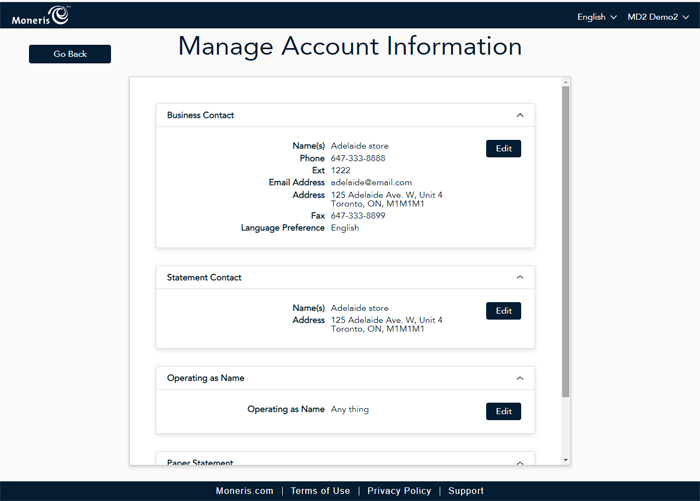The image size is (700, 501).
Task: Click the Go Back button
Action: [70, 54]
